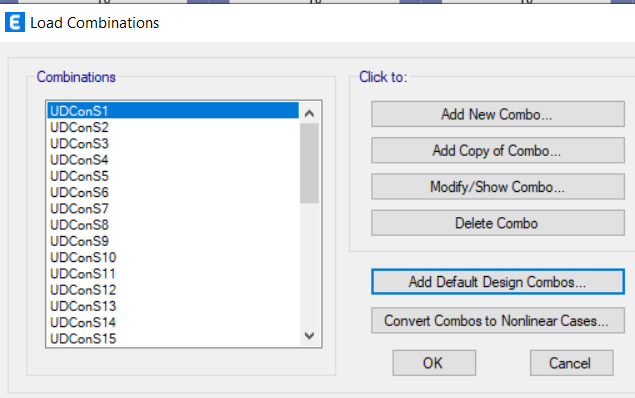
Task: Select the UDConS5 combination
Action: (x=173, y=176)
